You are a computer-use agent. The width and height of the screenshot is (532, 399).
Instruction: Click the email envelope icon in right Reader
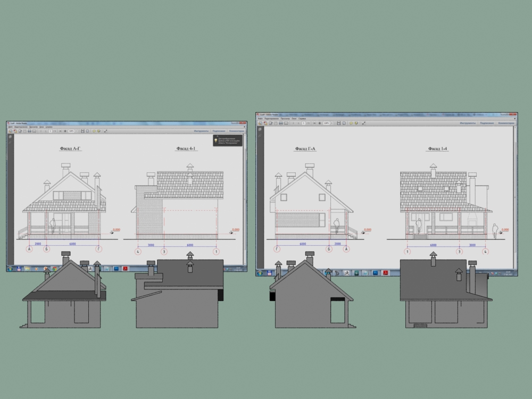pyautogui.click(x=286, y=123)
